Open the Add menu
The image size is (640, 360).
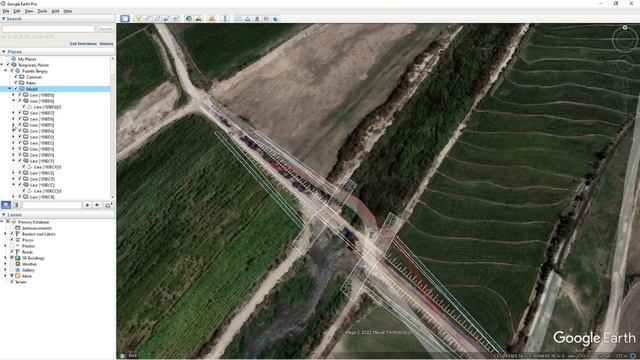pos(55,11)
